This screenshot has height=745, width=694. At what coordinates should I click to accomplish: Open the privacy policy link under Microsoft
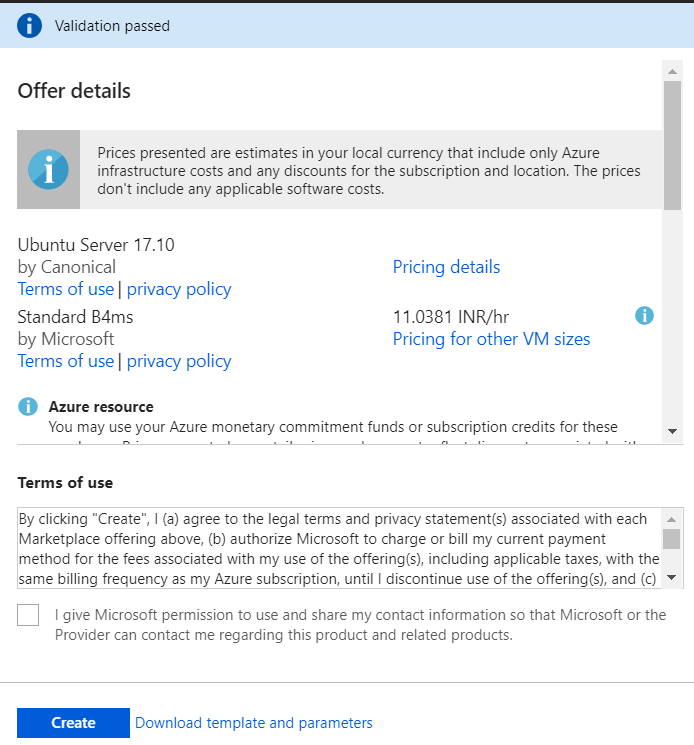pos(179,361)
